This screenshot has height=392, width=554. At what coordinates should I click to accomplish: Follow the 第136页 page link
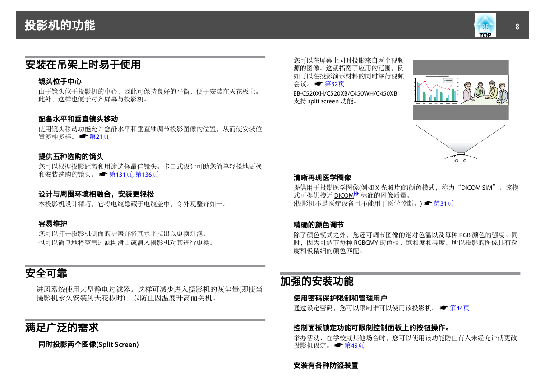(x=147, y=174)
